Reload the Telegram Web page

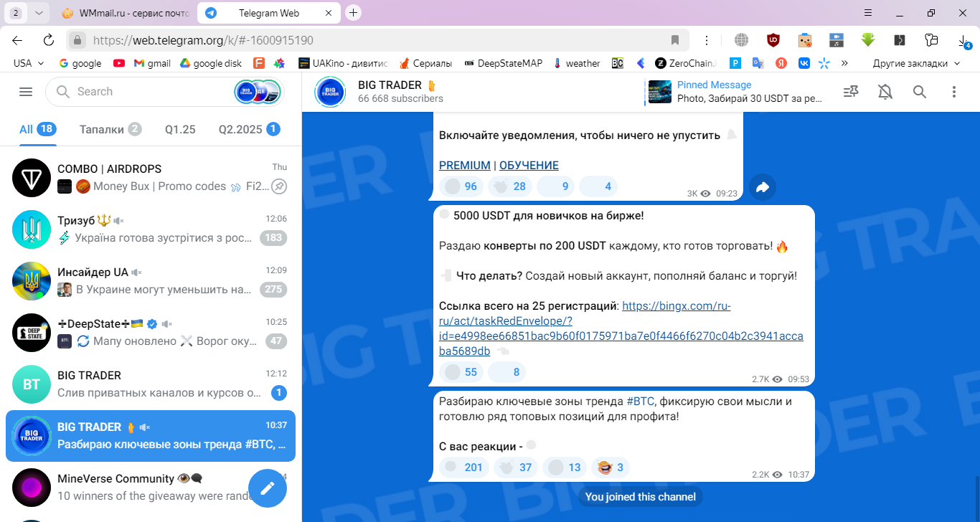(x=49, y=40)
